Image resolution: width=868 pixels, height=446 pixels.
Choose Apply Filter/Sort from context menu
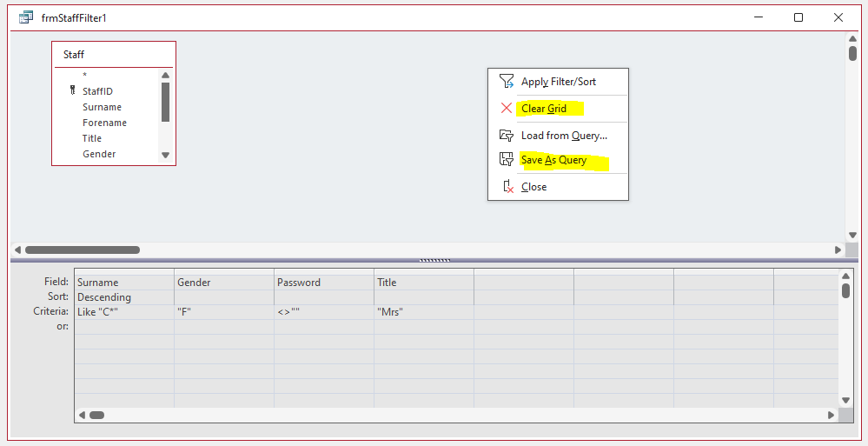[558, 82]
